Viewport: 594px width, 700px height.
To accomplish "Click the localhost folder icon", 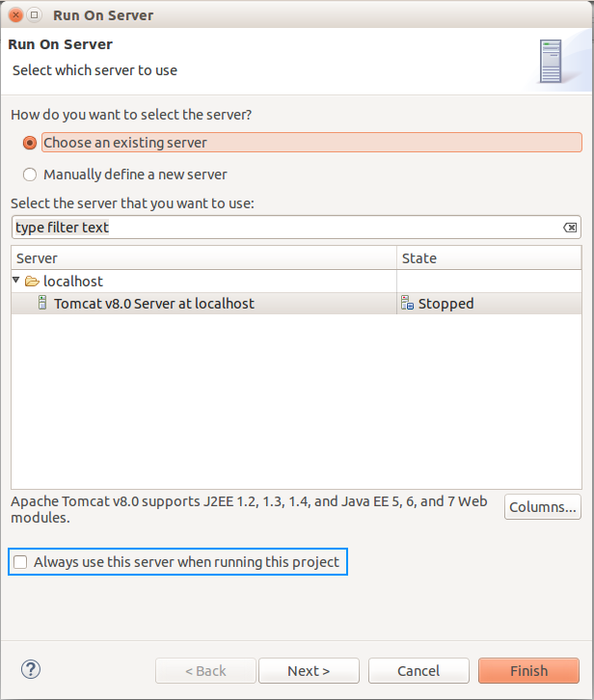I will [32, 282].
